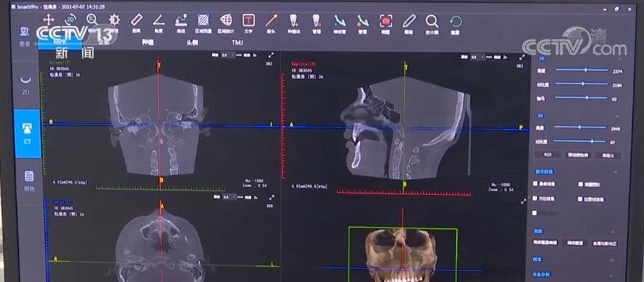Toggle the first display info checkbox
This screenshot has height=282, width=644.
pyautogui.click(x=535, y=184)
